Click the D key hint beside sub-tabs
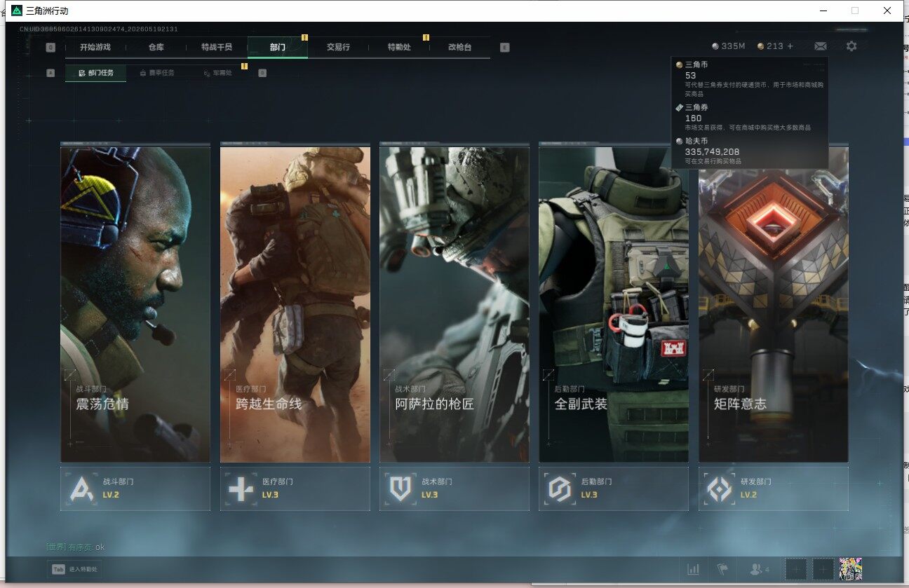 point(262,73)
